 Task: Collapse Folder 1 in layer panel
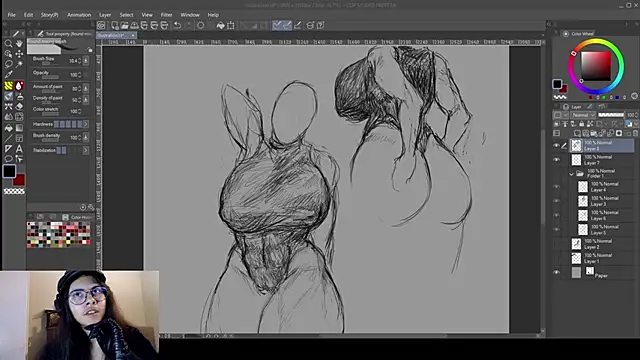[x=571, y=174]
